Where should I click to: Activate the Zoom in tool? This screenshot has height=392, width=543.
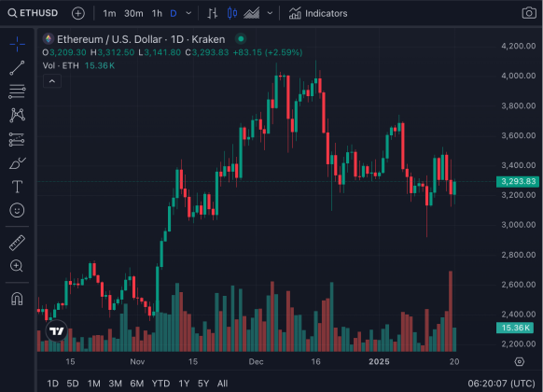pyautogui.click(x=17, y=266)
